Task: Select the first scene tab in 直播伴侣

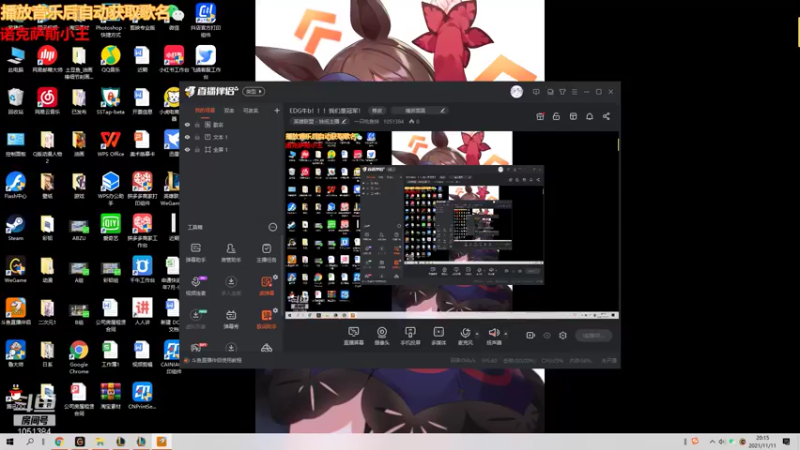Action: [205, 110]
